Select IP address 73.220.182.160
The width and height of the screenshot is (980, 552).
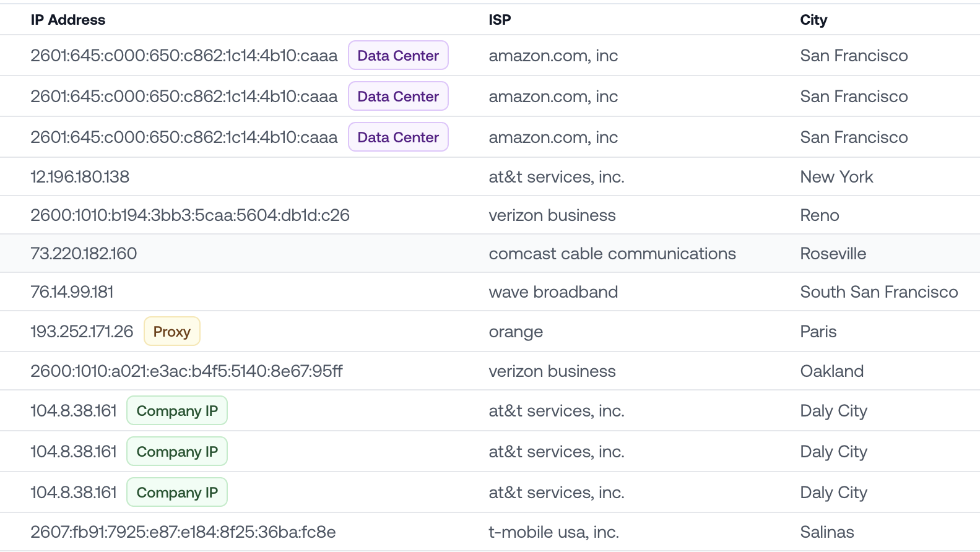(x=84, y=254)
